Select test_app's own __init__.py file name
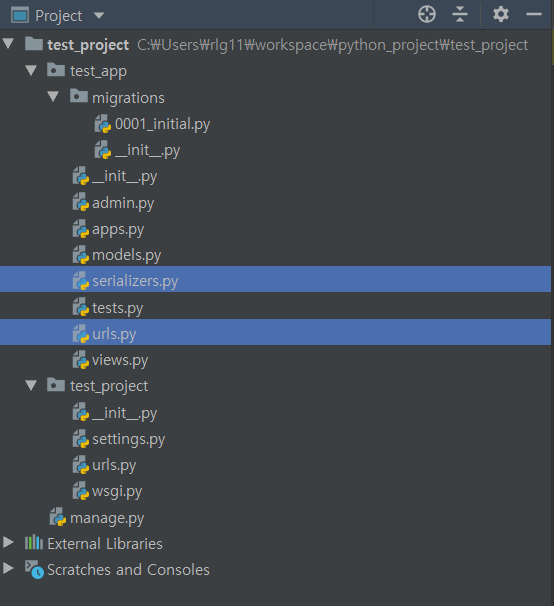The image size is (554, 606). (x=124, y=177)
